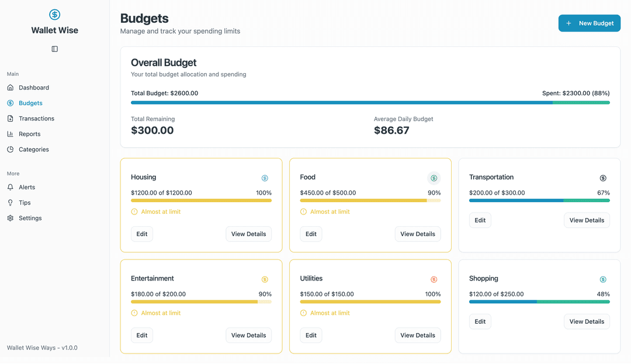Open Settings via the gear icon
Image resolution: width=631 pixels, height=364 pixels.
point(11,217)
